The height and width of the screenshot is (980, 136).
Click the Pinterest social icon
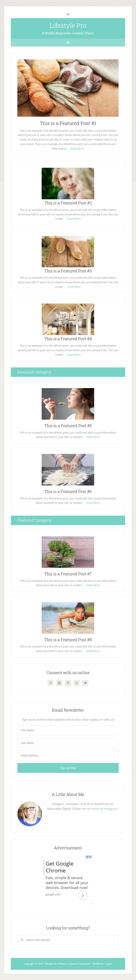(x=68, y=683)
